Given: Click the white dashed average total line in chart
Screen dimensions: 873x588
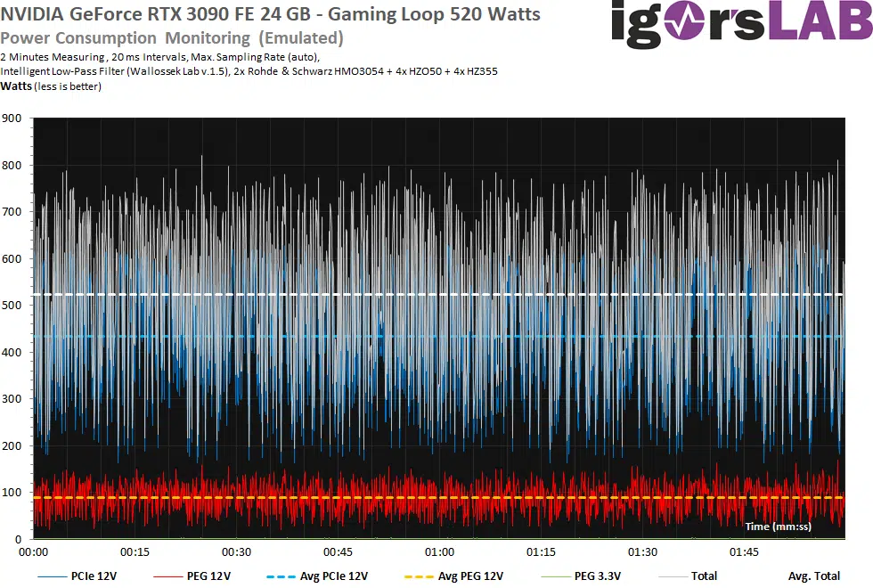Looking at the screenshot, I should [x=439, y=295].
